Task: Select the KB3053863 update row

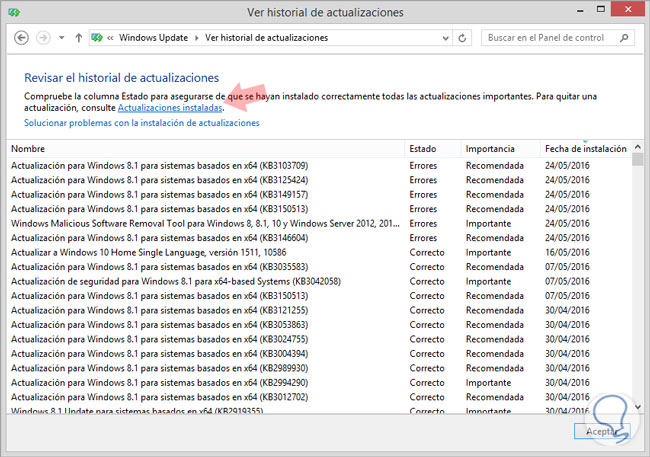Action: pyautogui.click(x=319, y=325)
